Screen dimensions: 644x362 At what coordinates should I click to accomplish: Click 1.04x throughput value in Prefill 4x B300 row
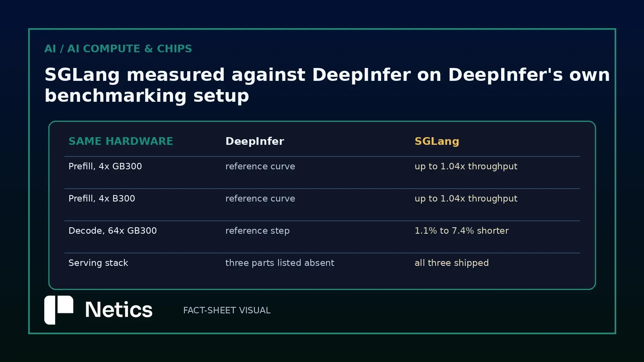(x=466, y=199)
